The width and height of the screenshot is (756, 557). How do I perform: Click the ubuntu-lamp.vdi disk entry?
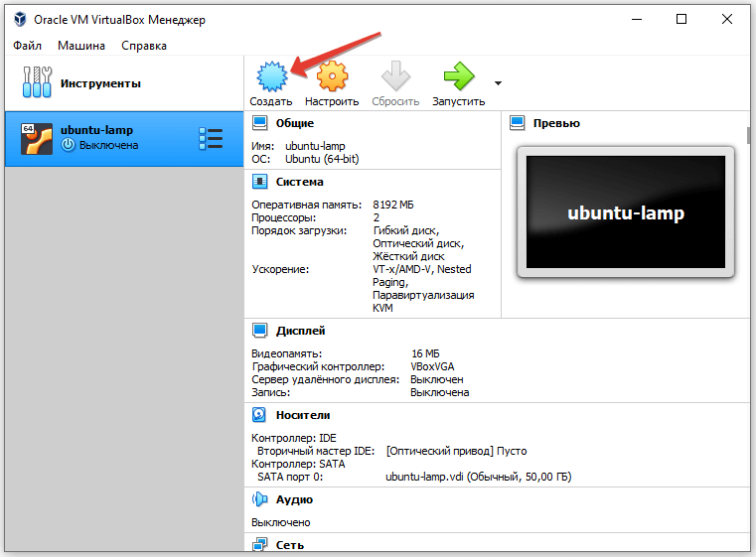[x=478, y=477]
